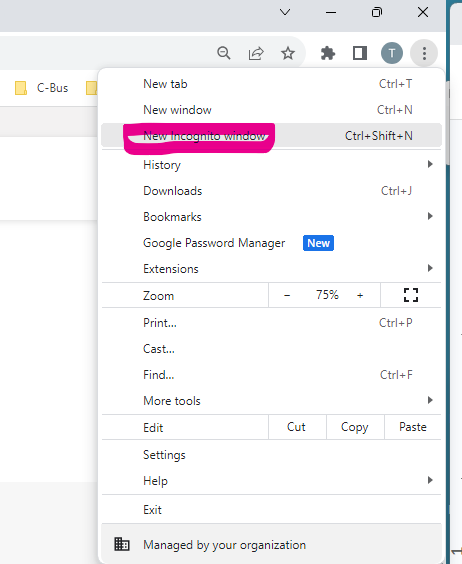Viewport: 462px width, 564px height.
Task: Click the share page icon
Action: tap(256, 53)
